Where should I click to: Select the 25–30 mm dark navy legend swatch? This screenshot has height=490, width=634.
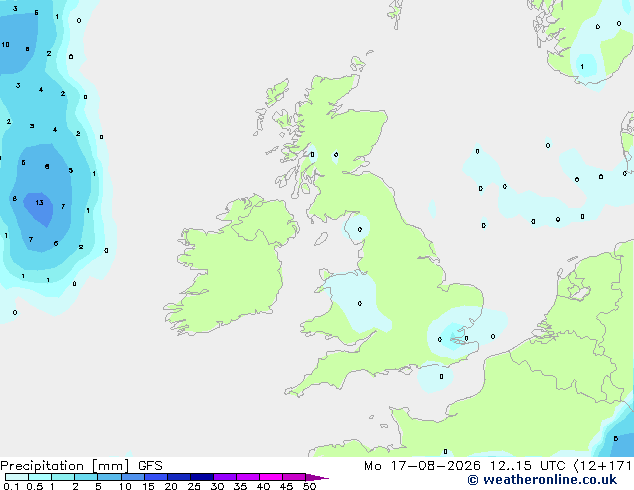(202, 477)
